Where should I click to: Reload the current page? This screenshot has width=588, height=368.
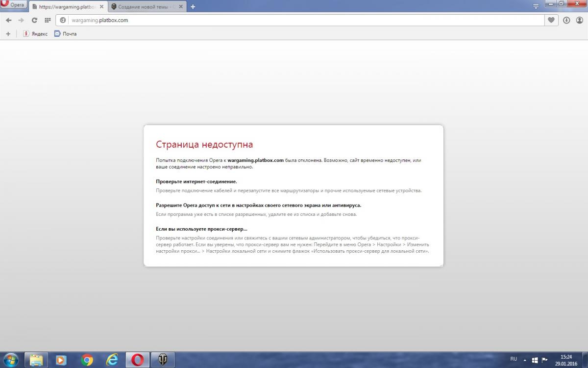click(x=34, y=20)
